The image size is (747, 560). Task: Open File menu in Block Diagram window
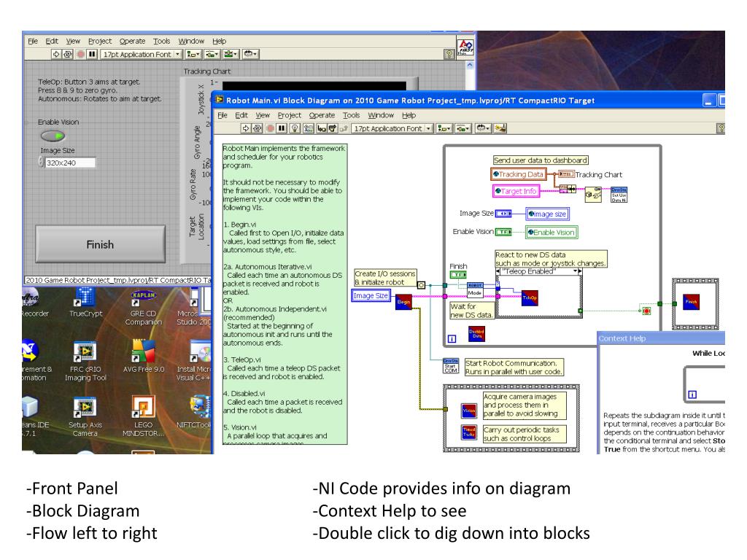(222, 114)
